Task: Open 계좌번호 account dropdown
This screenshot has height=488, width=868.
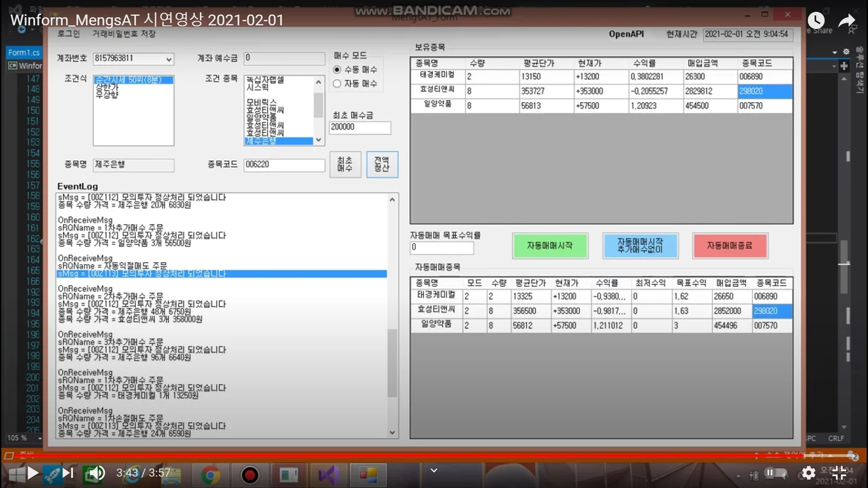Action: pos(169,59)
